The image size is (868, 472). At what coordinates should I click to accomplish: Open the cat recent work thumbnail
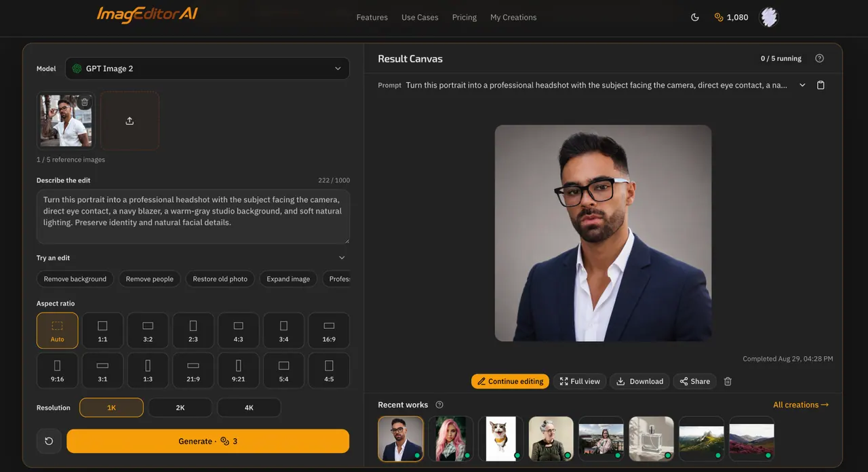point(501,439)
